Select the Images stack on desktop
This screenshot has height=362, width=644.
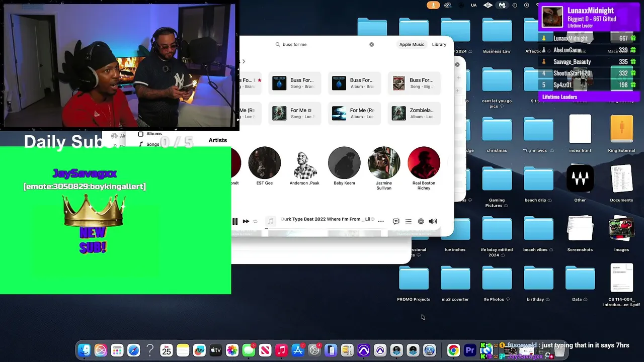click(x=621, y=233)
